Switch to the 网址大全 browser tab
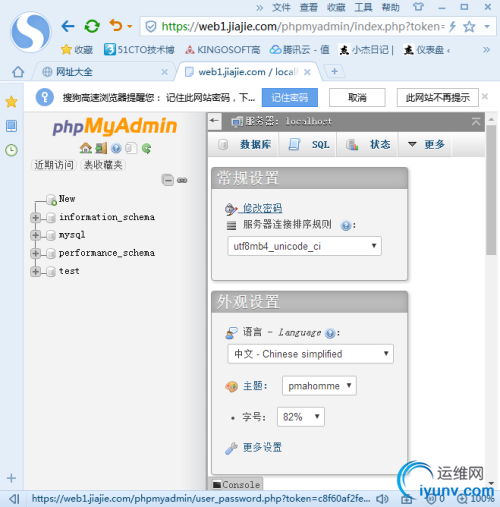 tap(104, 72)
